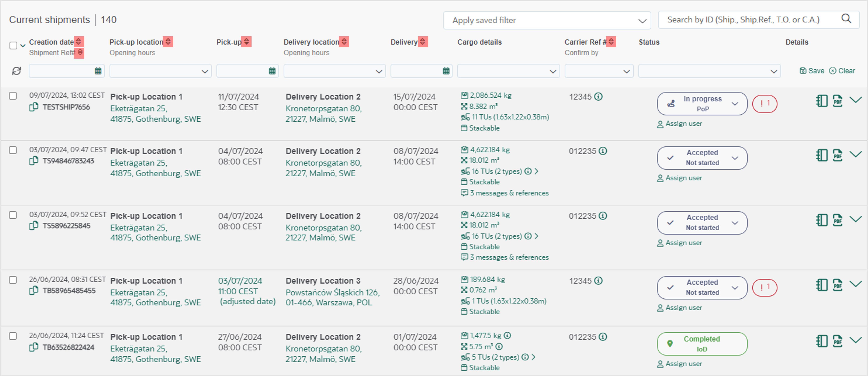Viewport: 868px width, 376px height.
Task: Assign user to TB58965485455 shipment
Action: pos(680,308)
